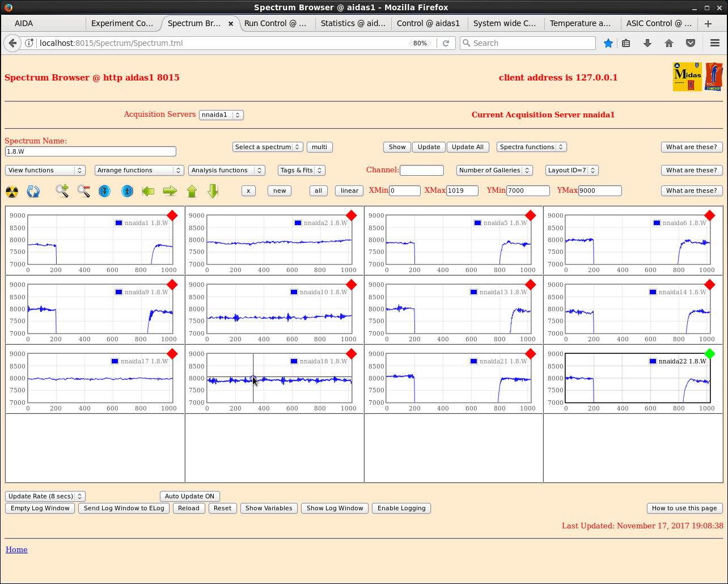Click the green up arrow icon
Image resolution: width=728 pixels, height=584 pixels.
192,191
